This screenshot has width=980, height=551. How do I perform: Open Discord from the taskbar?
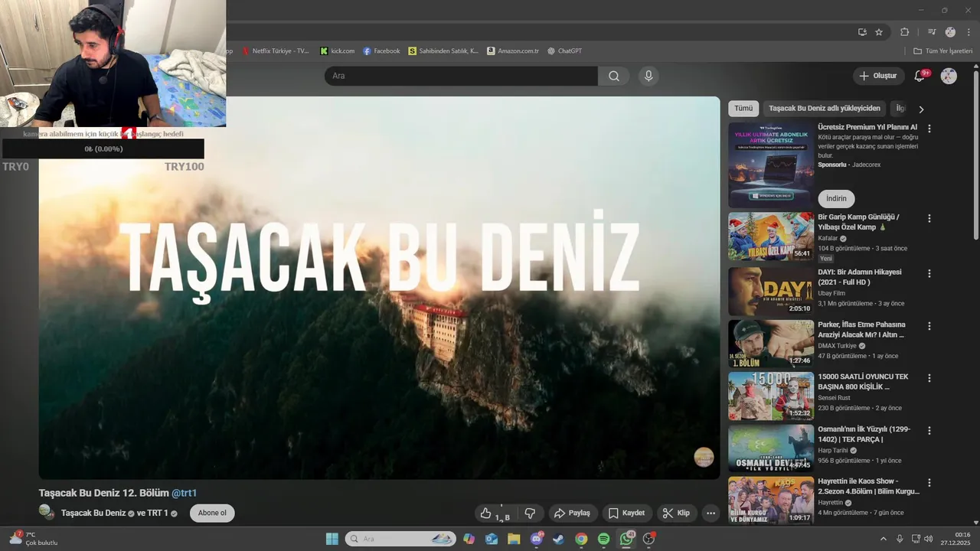pos(537,539)
